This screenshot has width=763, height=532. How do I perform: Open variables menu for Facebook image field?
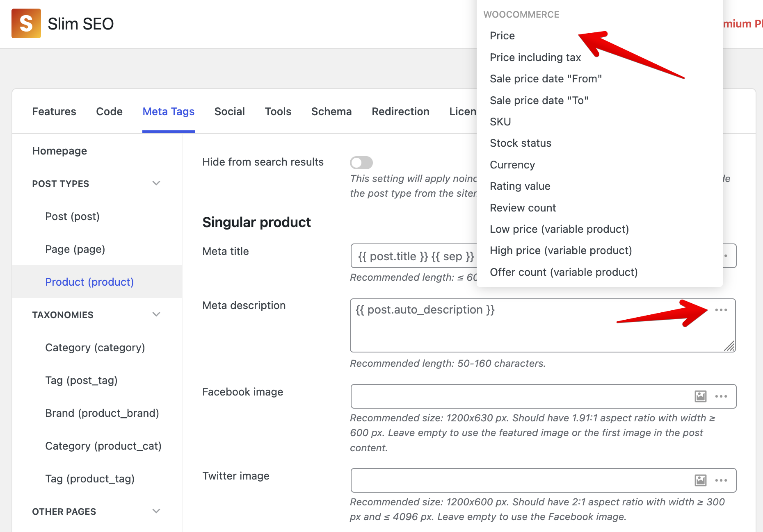721,396
